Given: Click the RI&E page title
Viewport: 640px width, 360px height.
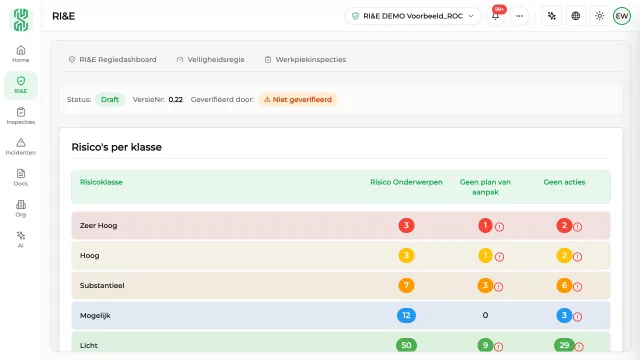Looking at the screenshot, I should point(64,16).
